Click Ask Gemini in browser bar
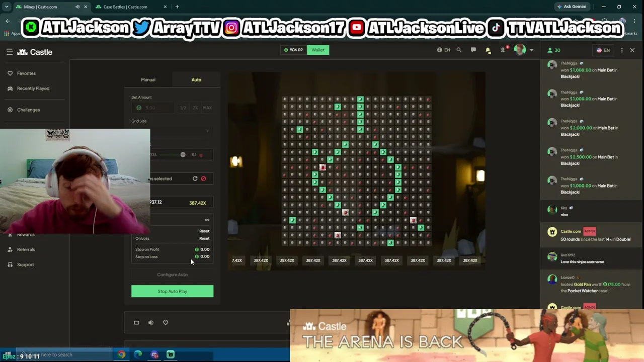Viewport: 644px width, 362px height. tap(572, 7)
